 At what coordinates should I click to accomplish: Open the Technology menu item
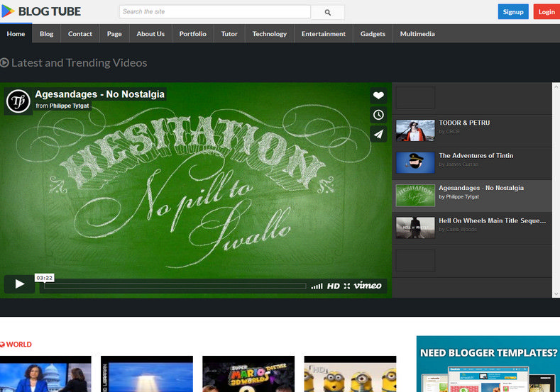pos(270,34)
